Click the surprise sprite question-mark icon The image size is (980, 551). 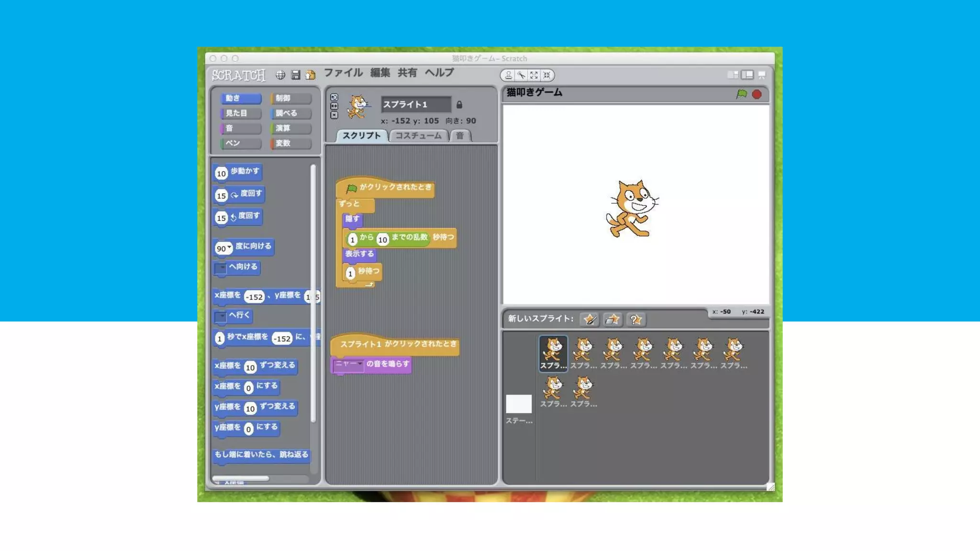click(x=636, y=319)
